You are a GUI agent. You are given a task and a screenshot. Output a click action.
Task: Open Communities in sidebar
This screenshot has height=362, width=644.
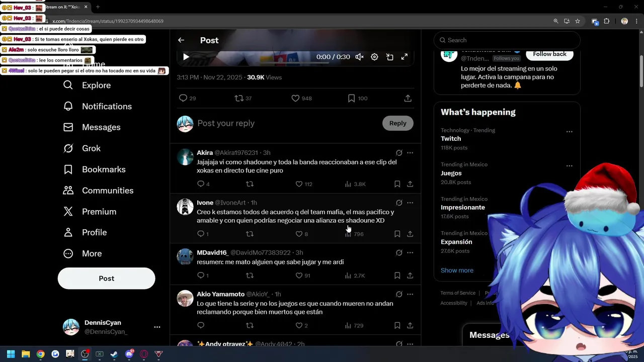98,191
